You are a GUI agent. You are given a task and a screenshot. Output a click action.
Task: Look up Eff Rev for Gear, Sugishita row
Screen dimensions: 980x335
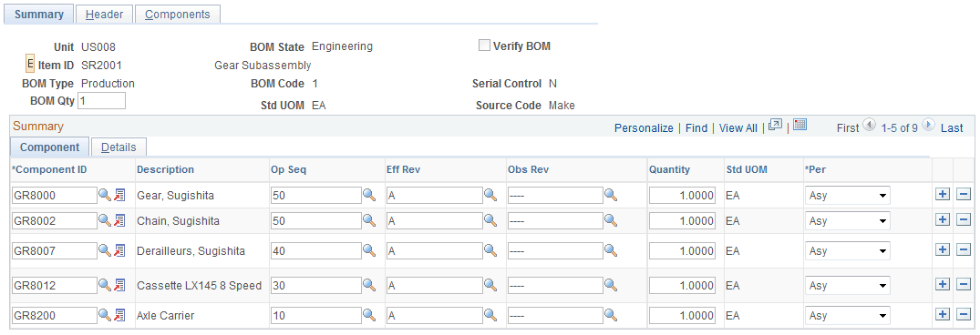pos(490,195)
